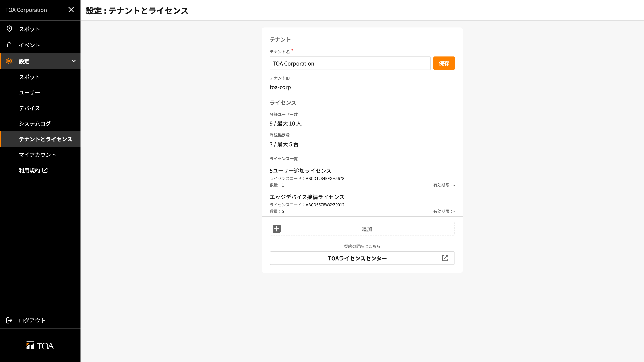644x362 pixels.
Task: Click the 追加 add license button
Action: pos(362,229)
